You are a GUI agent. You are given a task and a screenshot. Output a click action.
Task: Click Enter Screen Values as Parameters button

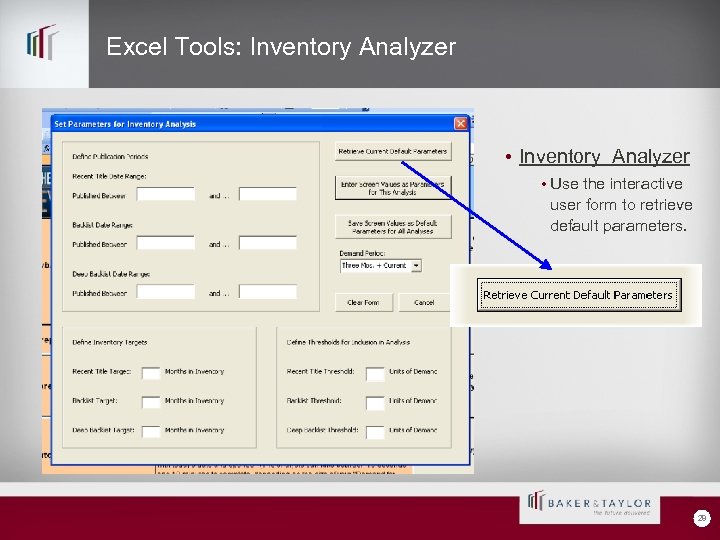tap(393, 188)
